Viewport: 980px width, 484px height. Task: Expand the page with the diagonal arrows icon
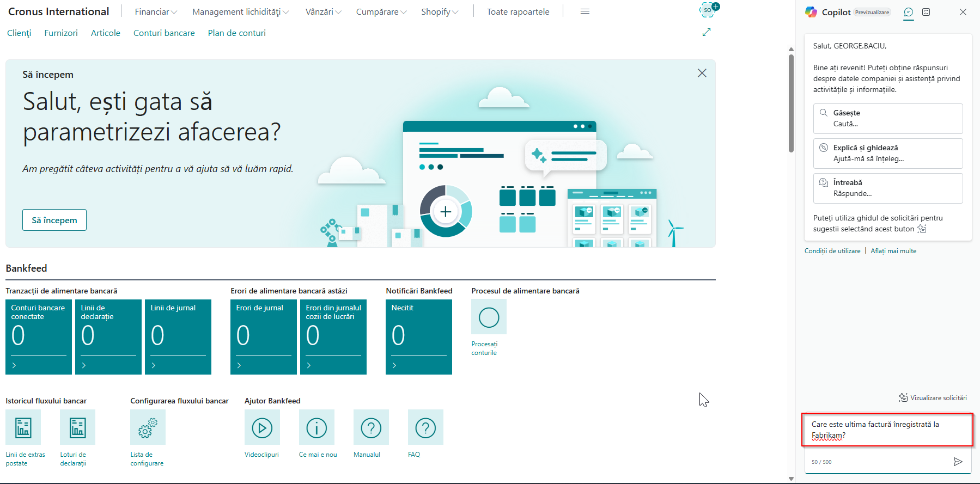[707, 32]
